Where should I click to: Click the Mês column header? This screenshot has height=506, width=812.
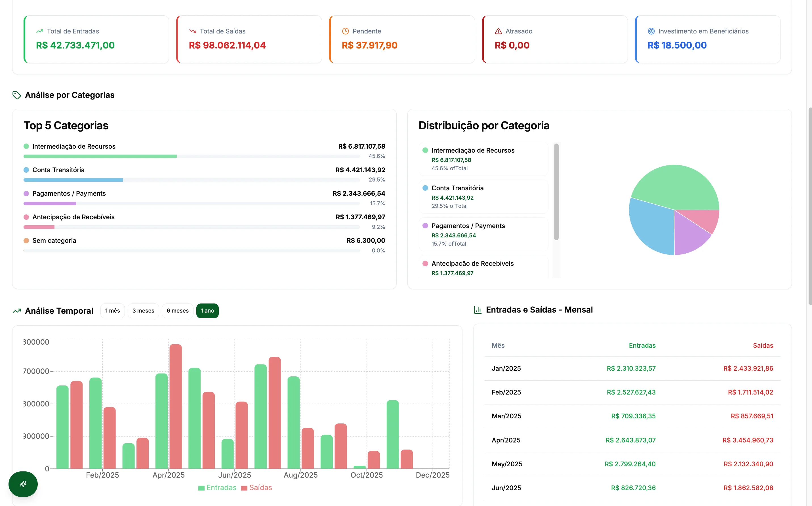pyautogui.click(x=498, y=345)
